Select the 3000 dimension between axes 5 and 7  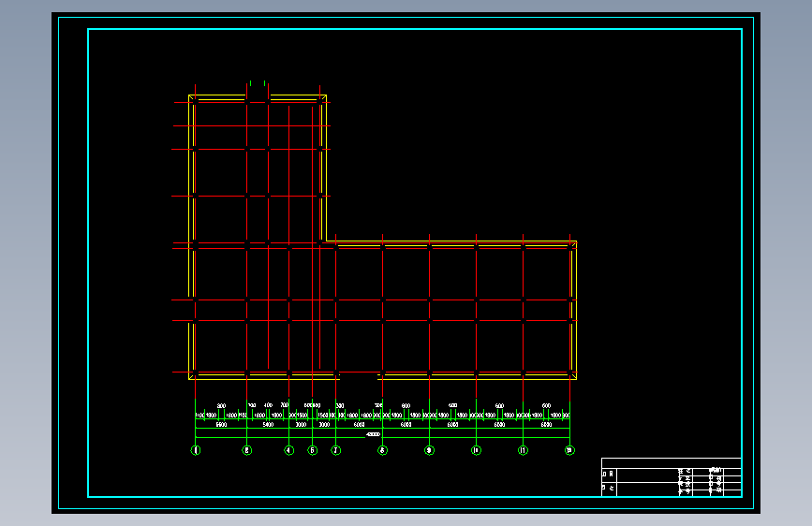click(x=324, y=425)
